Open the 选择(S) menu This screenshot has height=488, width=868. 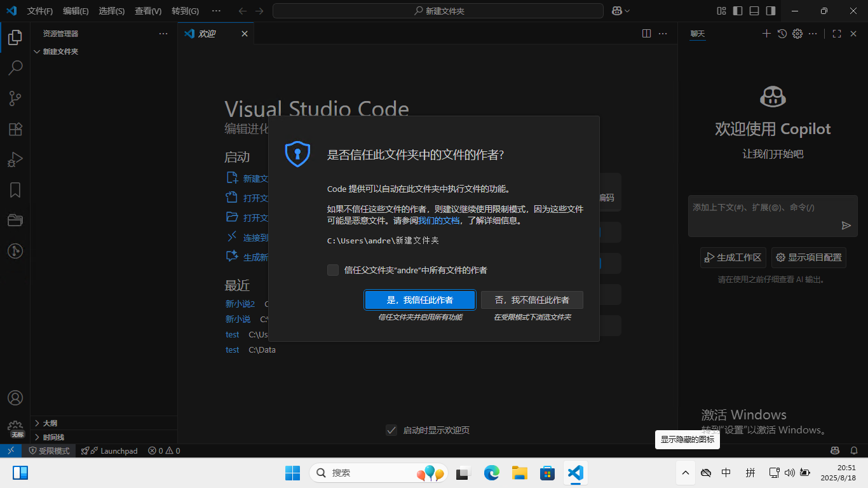click(112, 11)
